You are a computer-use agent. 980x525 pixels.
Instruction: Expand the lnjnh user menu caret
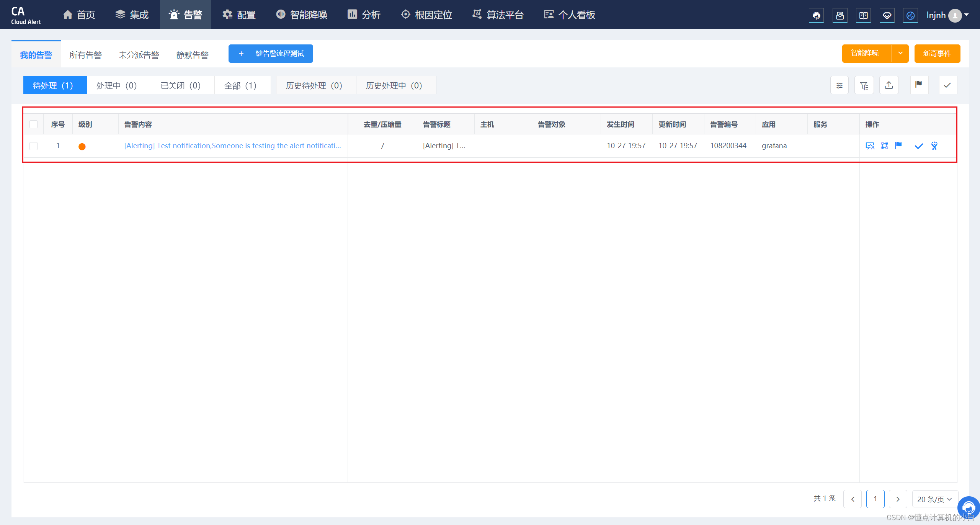point(967,15)
